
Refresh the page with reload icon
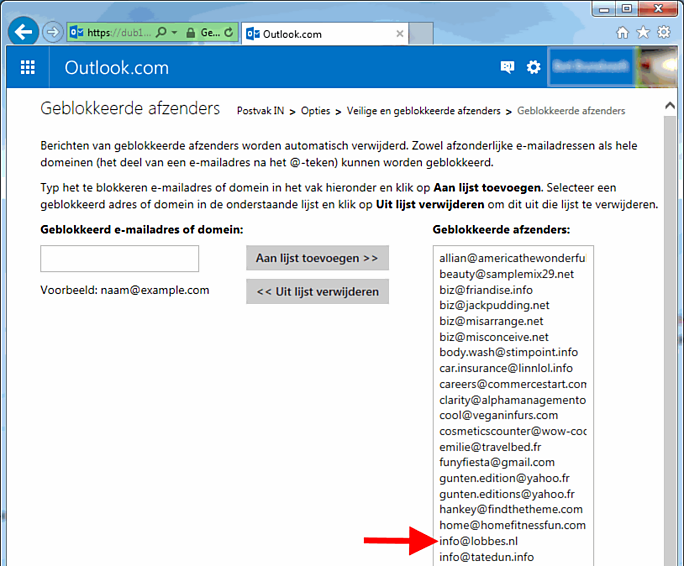pos(229,32)
